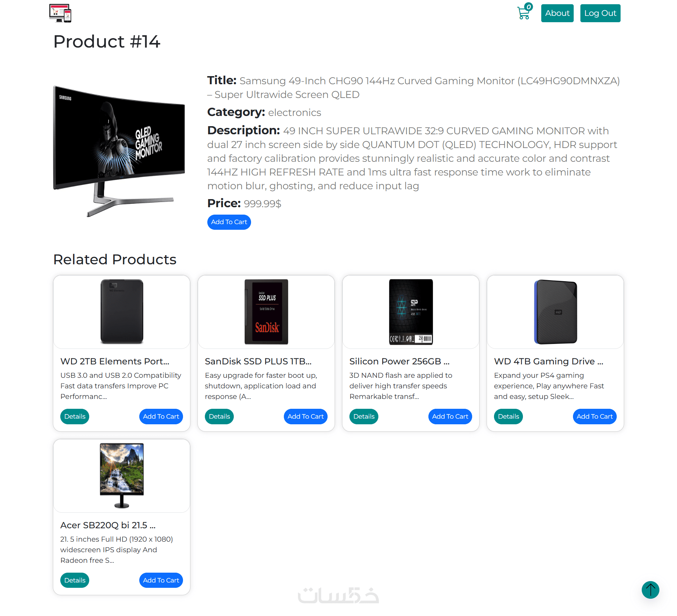
Task: View details of WD 2TB Elements
Action: 75,417
